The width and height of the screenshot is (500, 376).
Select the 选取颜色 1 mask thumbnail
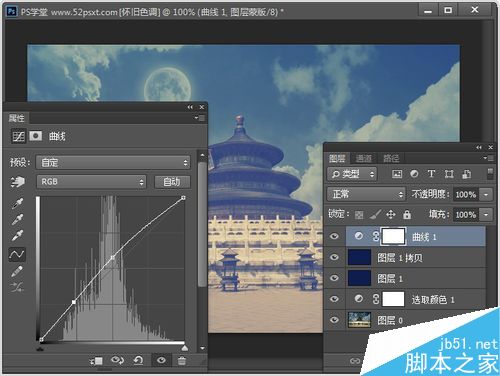pyautogui.click(x=393, y=299)
